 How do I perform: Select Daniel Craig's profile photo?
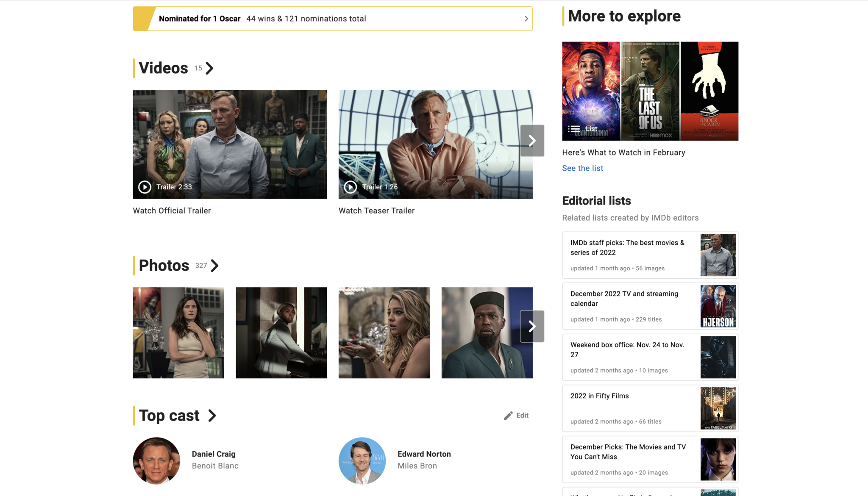(x=156, y=461)
